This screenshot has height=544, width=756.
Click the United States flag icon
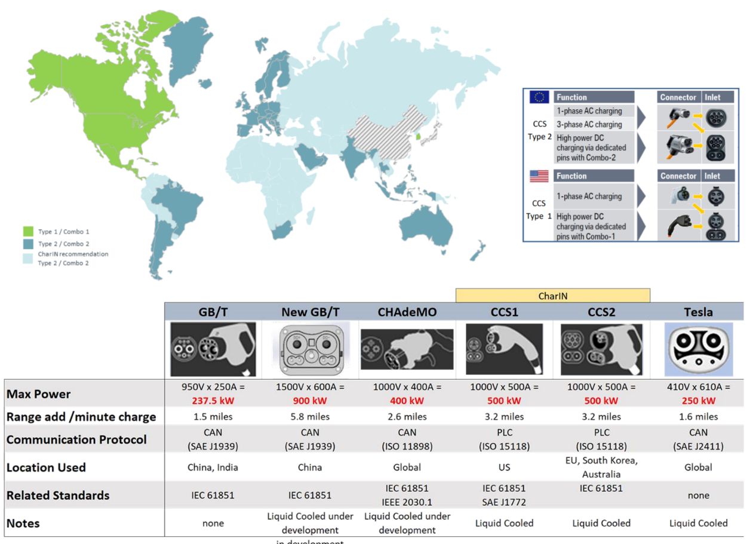(539, 176)
